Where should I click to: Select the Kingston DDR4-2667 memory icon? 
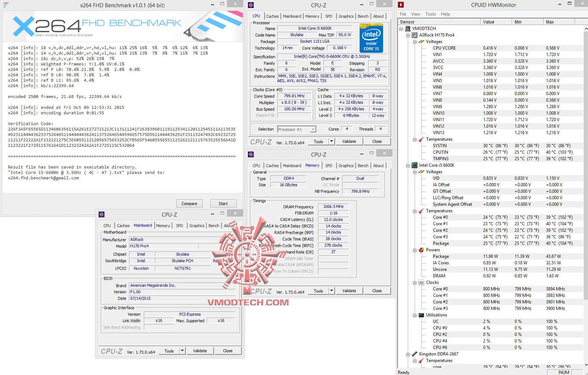(415, 354)
